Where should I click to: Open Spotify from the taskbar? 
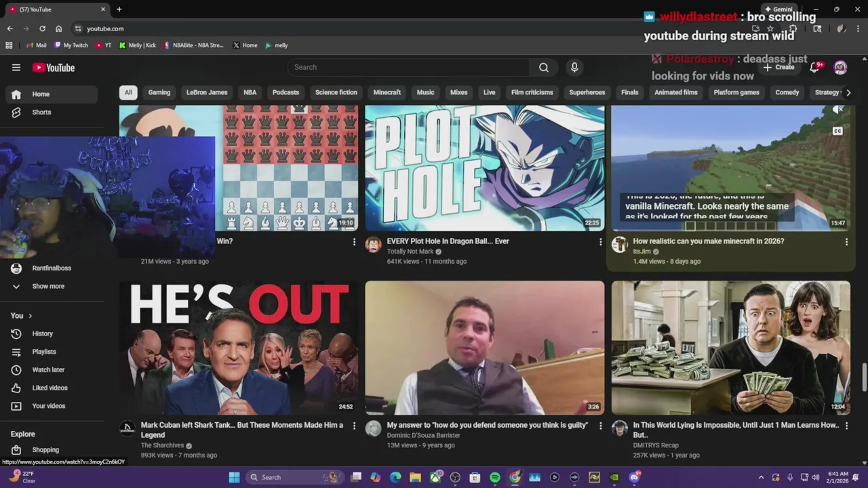click(x=495, y=477)
